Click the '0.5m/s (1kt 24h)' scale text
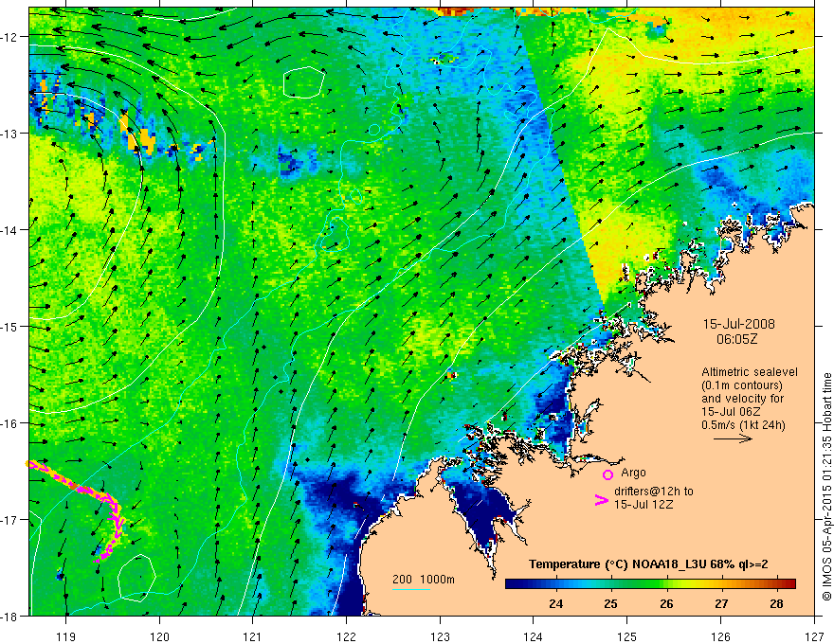 [743, 425]
